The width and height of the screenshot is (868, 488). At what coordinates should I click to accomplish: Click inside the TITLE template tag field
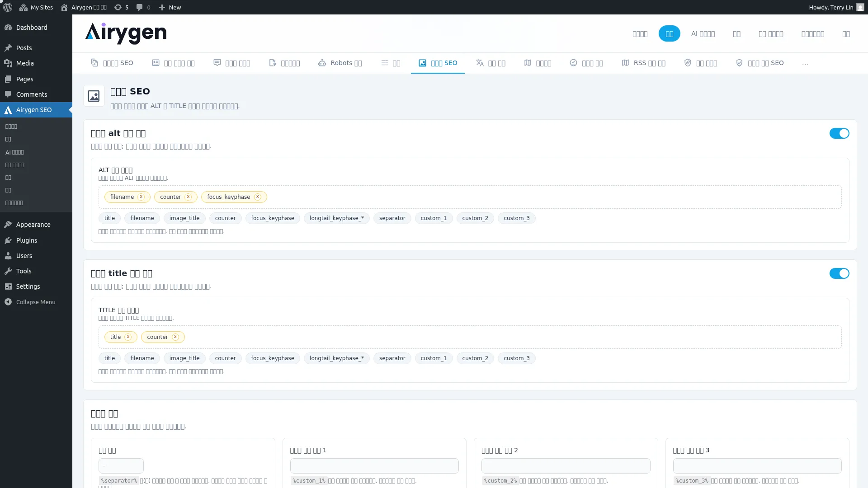click(x=470, y=337)
